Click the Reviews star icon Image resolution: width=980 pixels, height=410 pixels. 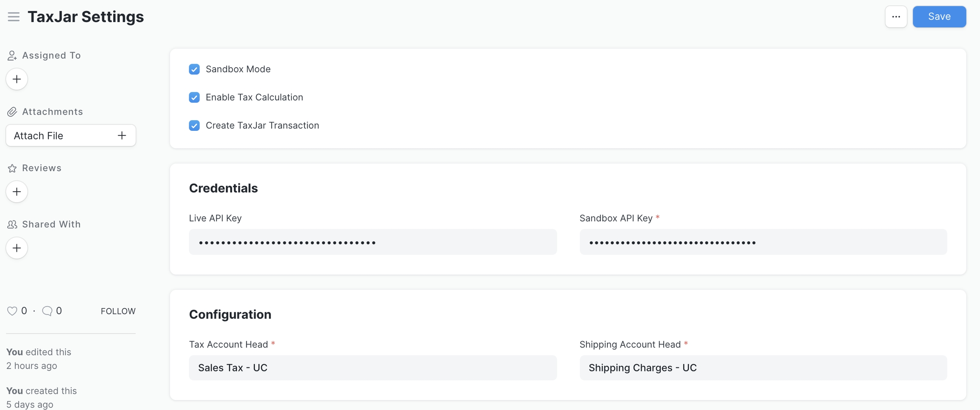pos(12,168)
